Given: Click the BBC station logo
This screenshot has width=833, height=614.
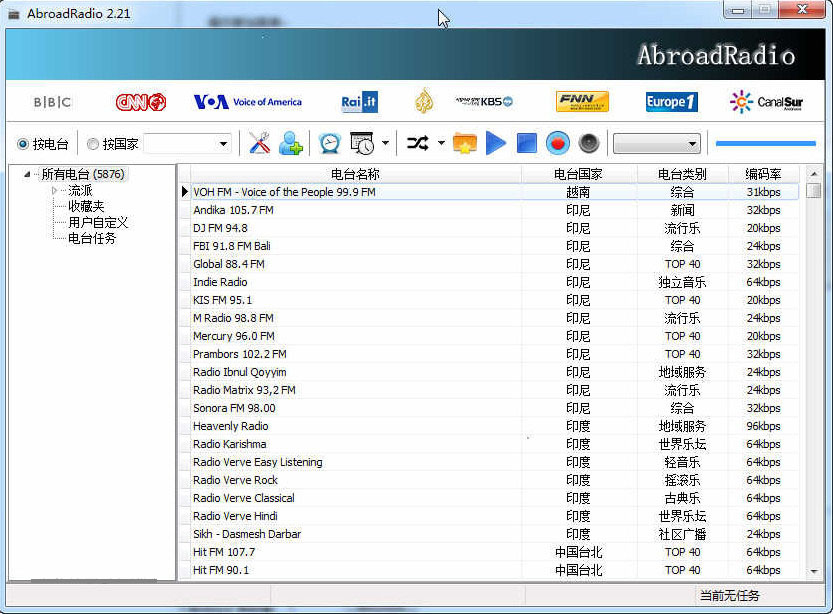Looking at the screenshot, I should click(x=52, y=102).
